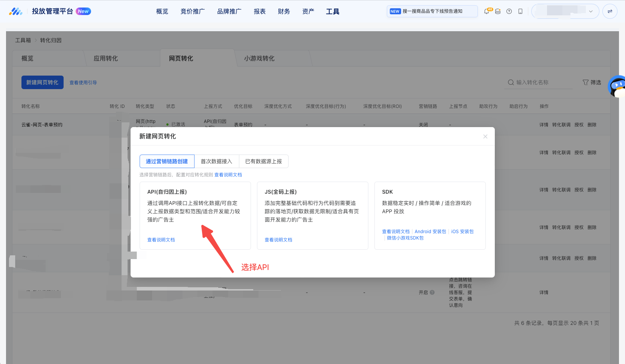Click the 深度优化目标(ROI) column header
625x364 pixels.
click(382, 106)
